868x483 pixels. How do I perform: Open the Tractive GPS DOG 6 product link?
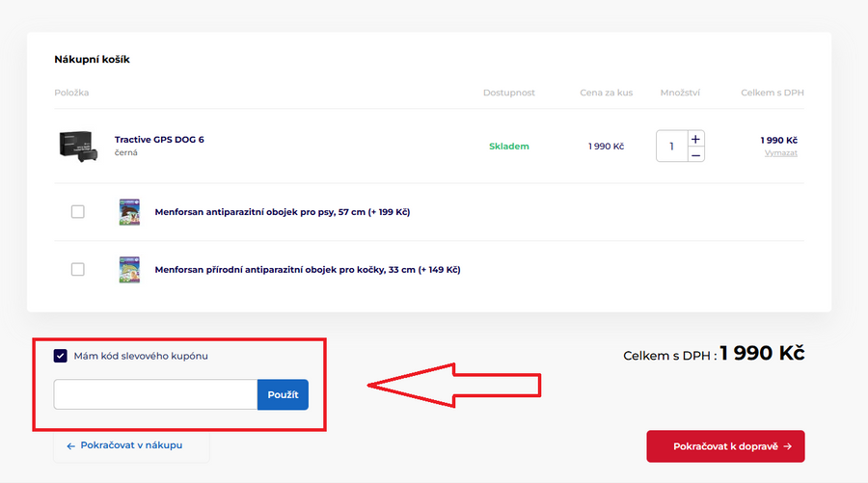tap(159, 140)
